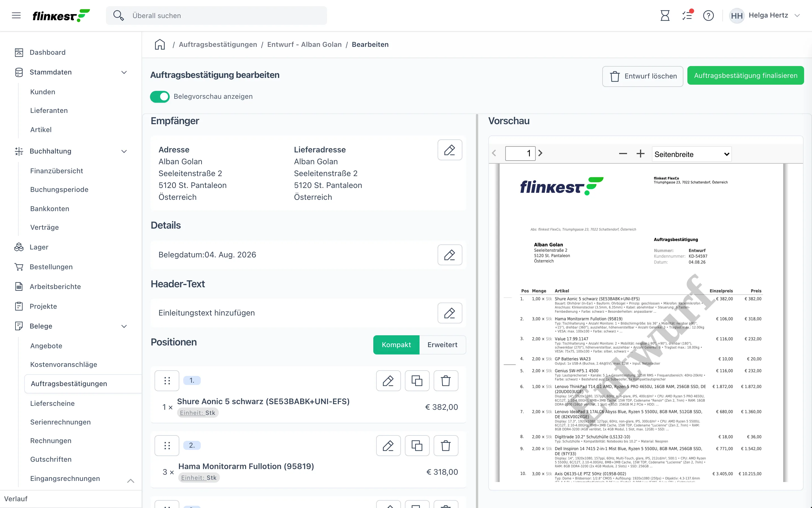Open Auftragsbestätigungen in sidebar
Viewport: 812px width, 508px height.
coord(83,384)
